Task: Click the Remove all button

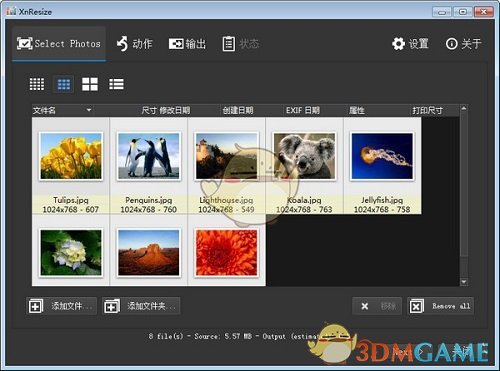Action: 440,306
